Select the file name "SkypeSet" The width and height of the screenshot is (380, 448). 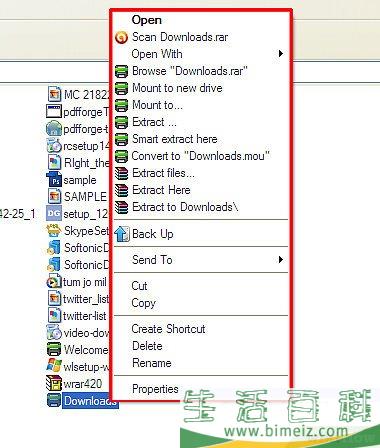pyautogui.click(x=86, y=231)
